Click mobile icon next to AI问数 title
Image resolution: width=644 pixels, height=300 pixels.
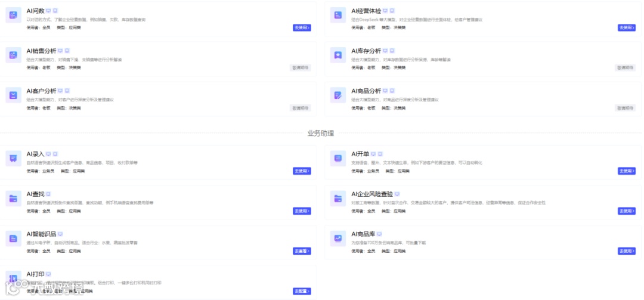55,11
